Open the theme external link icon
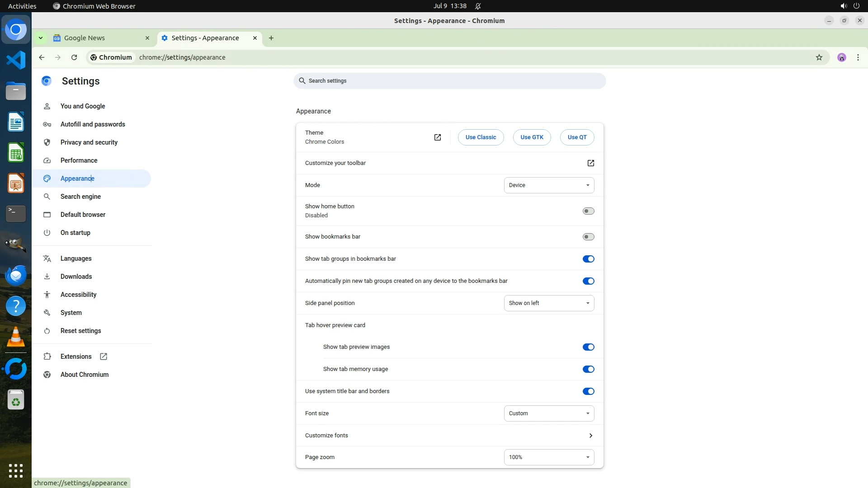 pyautogui.click(x=437, y=137)
